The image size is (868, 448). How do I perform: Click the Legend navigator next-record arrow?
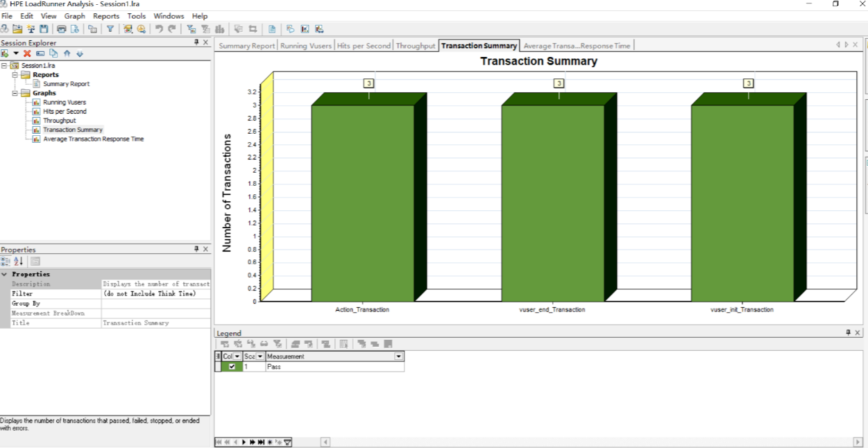tap(244, 442)
